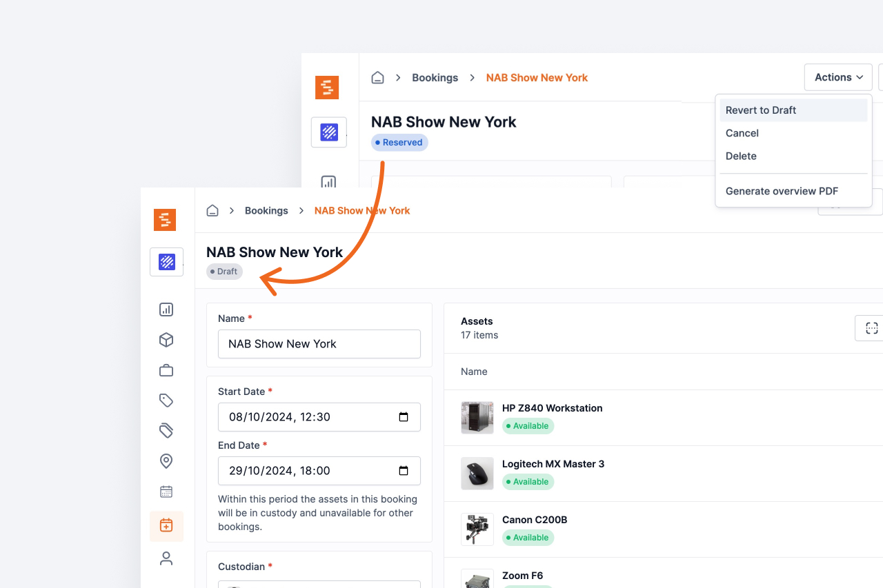Click the Reserved status badge
883x588 pixels.
[399, 142]
